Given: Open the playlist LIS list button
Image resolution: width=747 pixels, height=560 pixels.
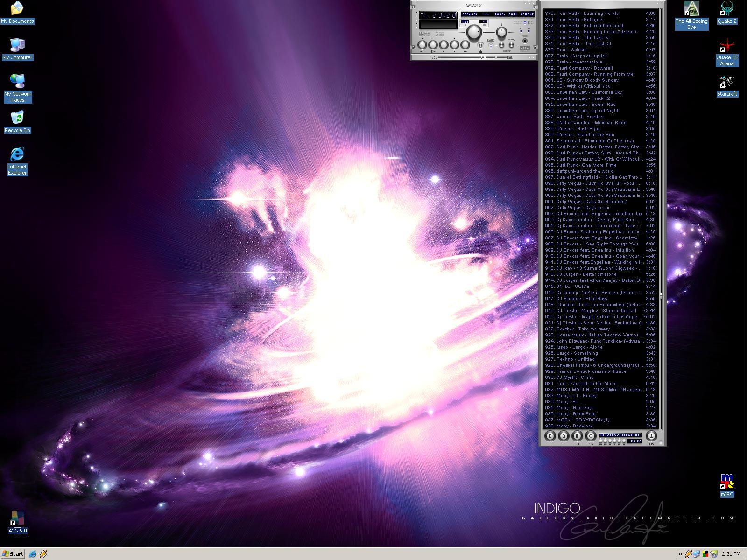Looking at the screenshot, I should (652, 436).
